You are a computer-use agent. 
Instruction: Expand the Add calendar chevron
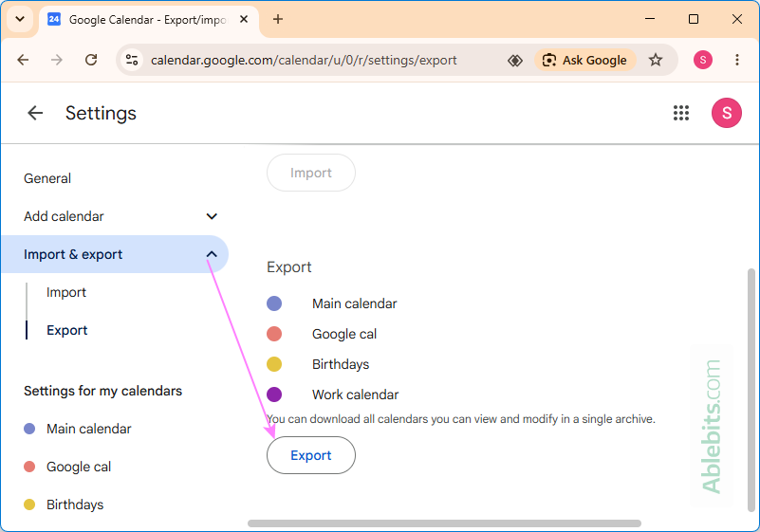click(x=212, y=216)
